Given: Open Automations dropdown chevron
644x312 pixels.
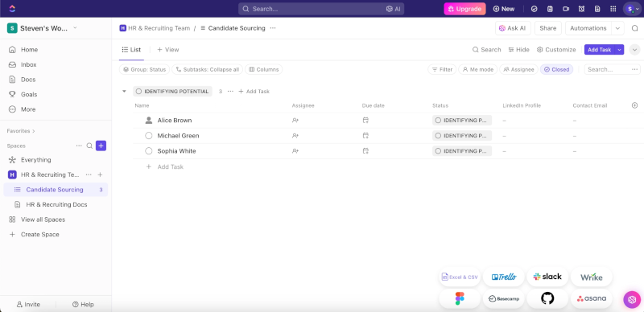Looking at the screenshot, I should [617, 28].
